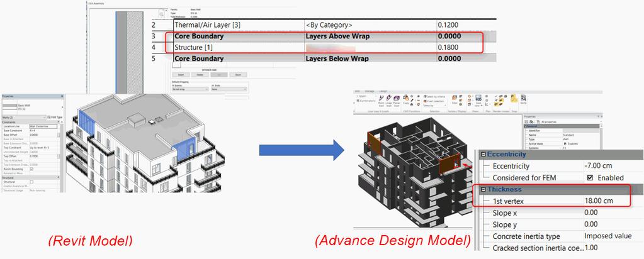Collapse the Thickness section
The image size is (644, 259).
pos(483,189)
